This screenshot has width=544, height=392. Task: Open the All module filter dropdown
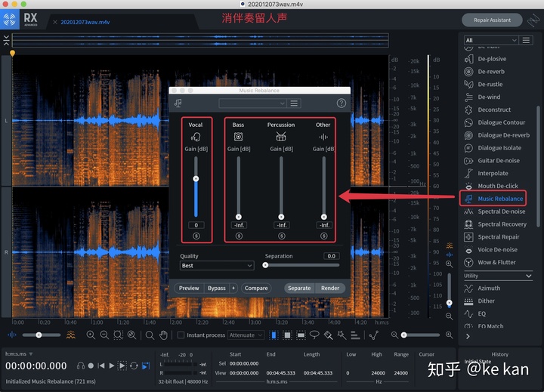click(x=491, y=40)
